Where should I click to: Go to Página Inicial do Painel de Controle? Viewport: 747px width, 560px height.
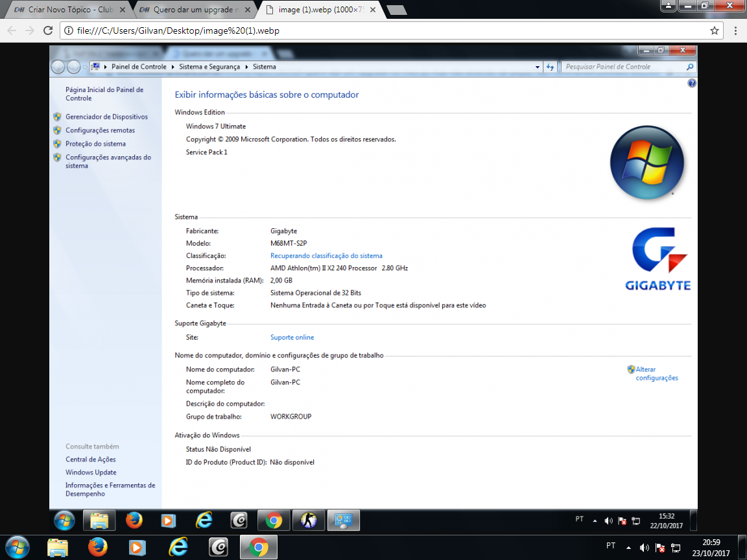tap(104, 94)
